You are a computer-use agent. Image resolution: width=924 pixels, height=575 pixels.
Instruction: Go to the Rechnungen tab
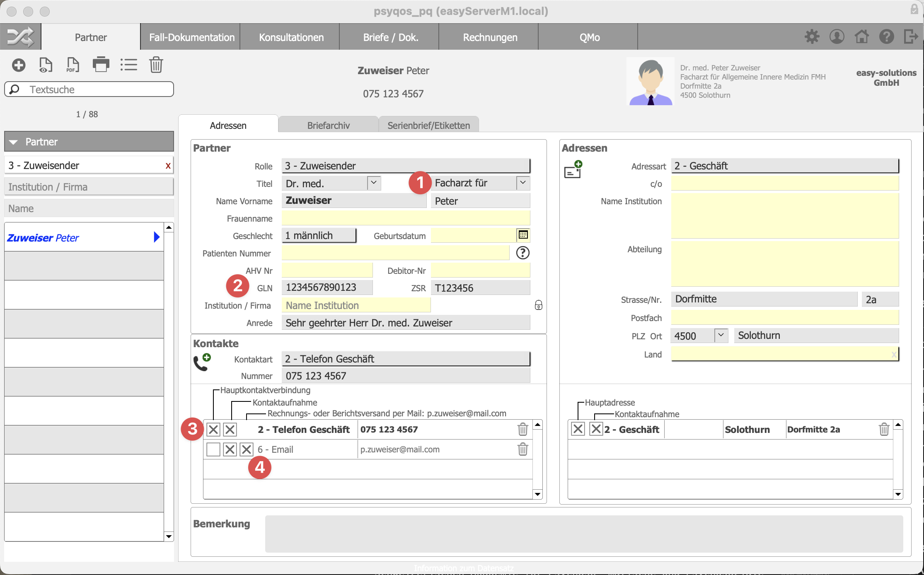(490, 37)
